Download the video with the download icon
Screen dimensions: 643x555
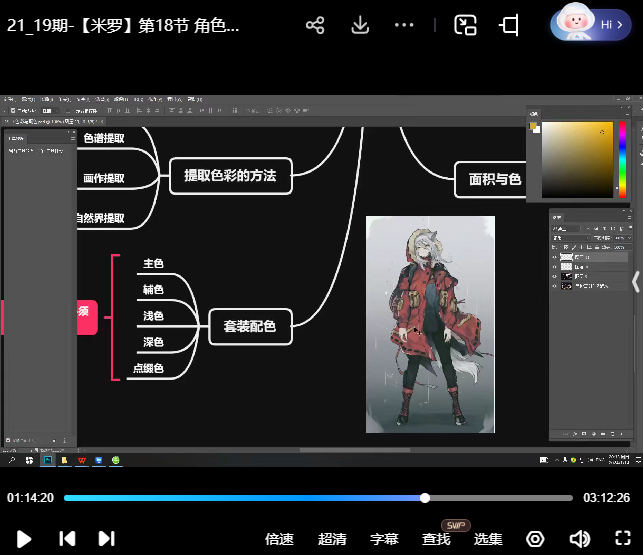tap(361, 26)
